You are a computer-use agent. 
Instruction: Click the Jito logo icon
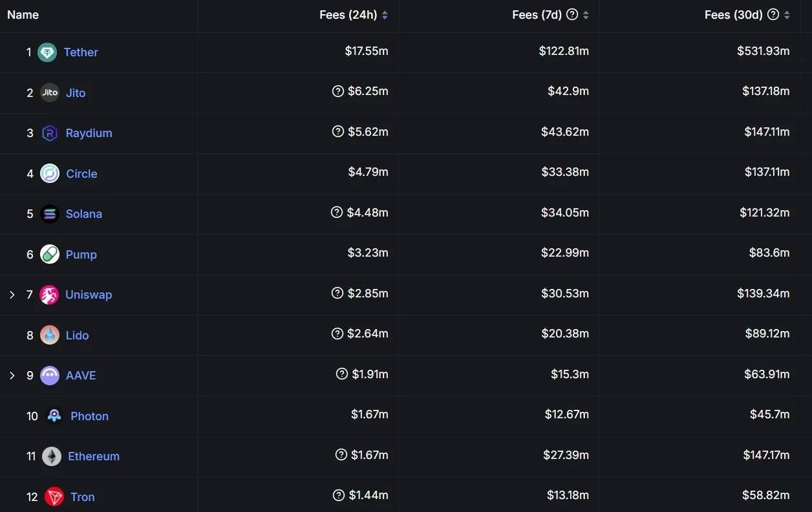(50, 92)
